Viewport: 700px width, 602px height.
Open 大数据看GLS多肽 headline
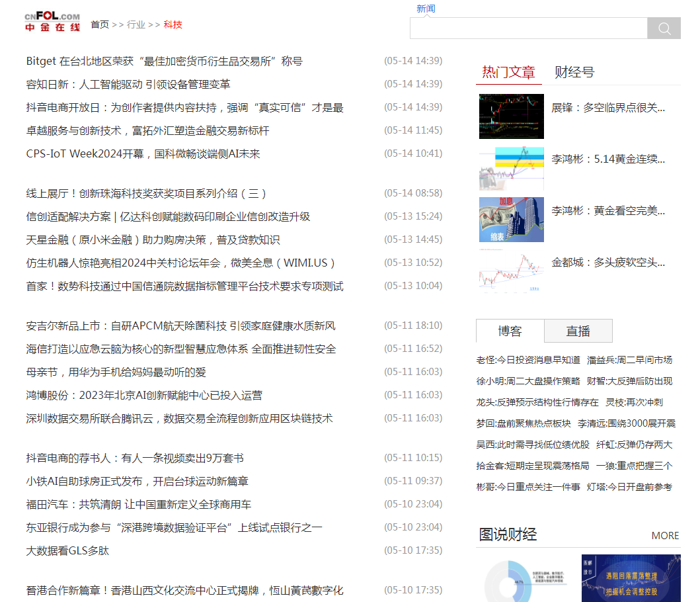click(x=67, y=551)
